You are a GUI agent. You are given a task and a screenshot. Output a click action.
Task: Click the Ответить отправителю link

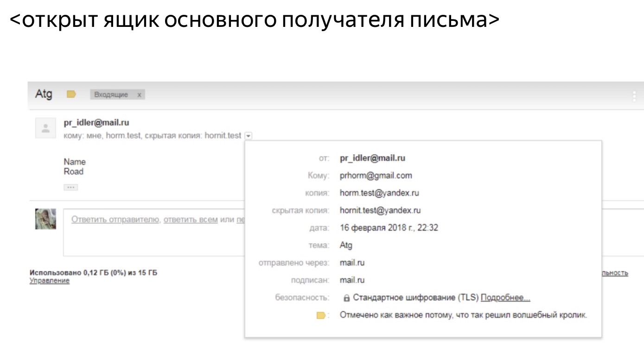tap(115, 219)
